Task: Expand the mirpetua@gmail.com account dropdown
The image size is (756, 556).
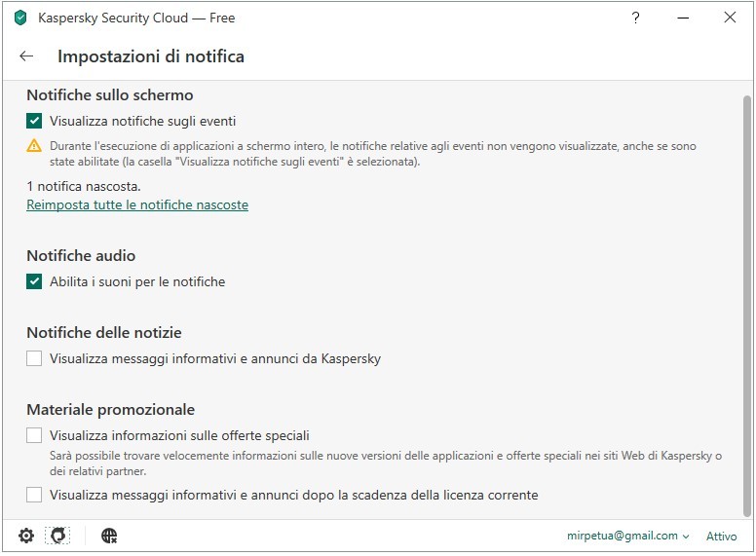Action: click(x=628, y=537)
